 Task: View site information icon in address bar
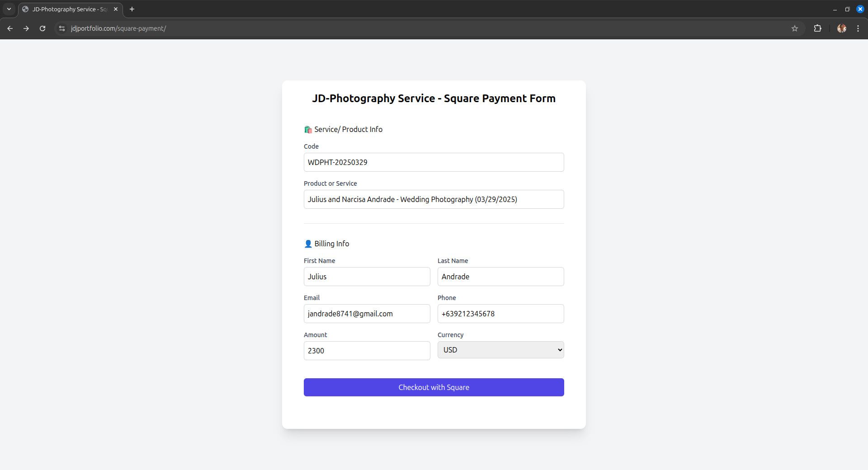click(x=62, y=28)
